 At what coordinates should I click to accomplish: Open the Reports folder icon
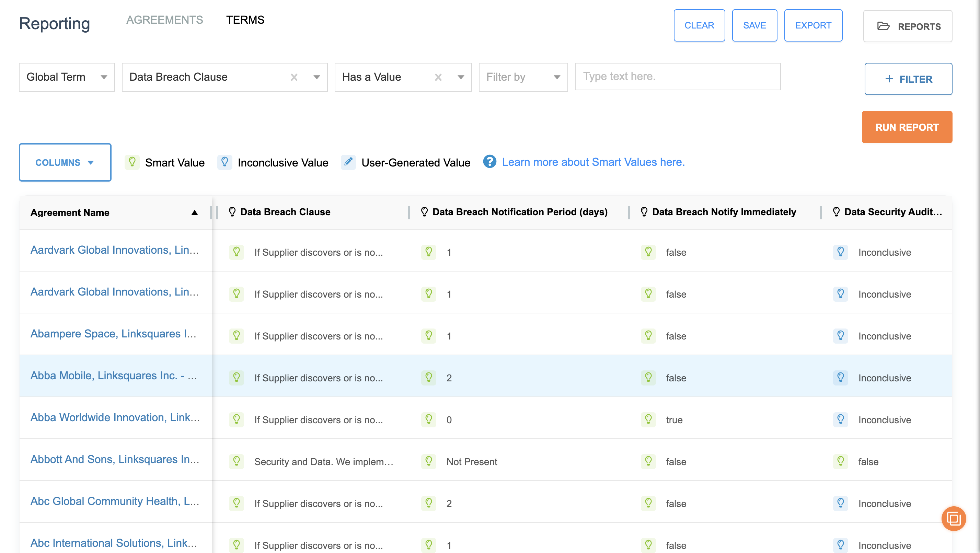[x=883, y=26]
